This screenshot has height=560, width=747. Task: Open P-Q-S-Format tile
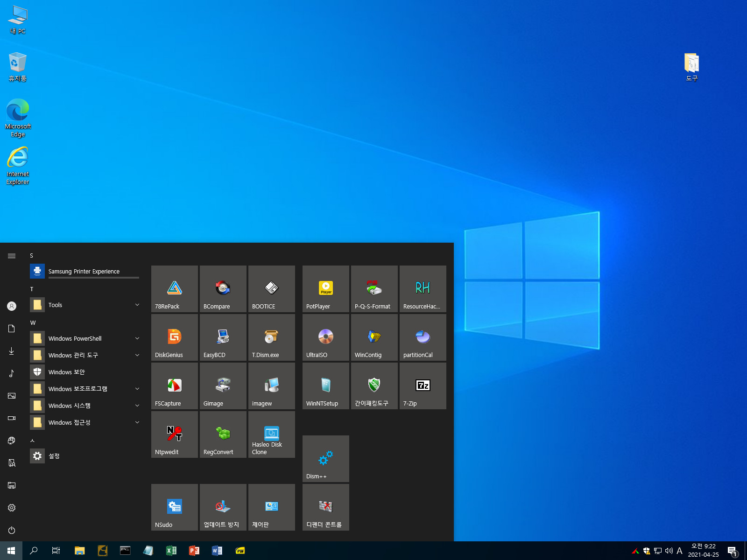[x=374, y=289]
